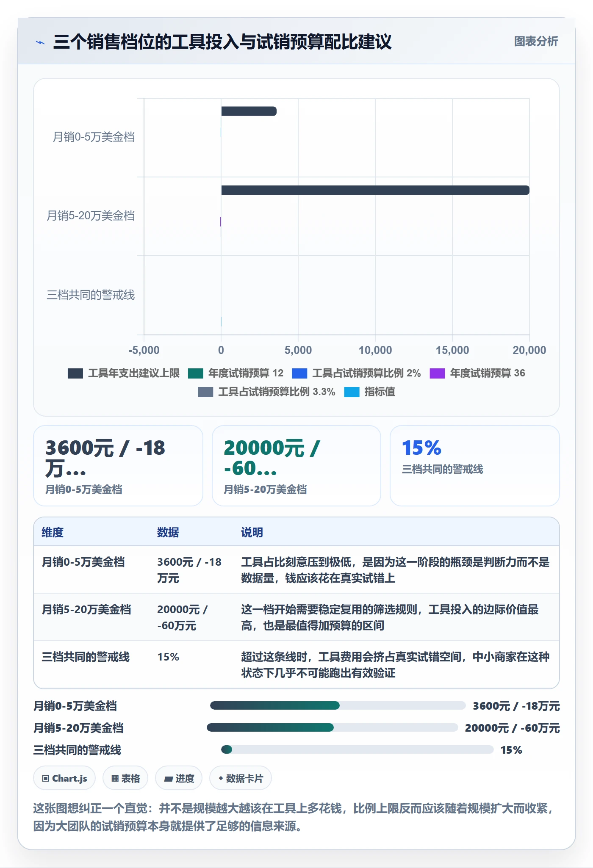Click the long dark bar for 月销5-20万美金档
The width and height of the screenshot is (593, 868).
coord(375,190)
